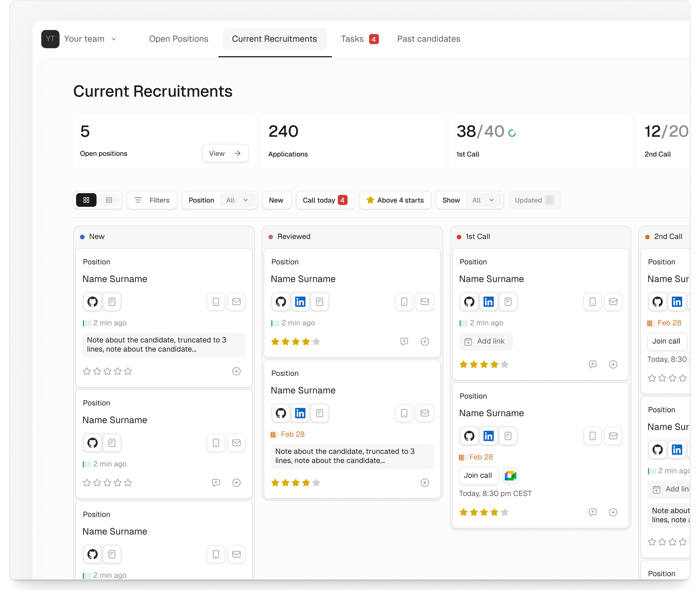Viewport: 700px width, 590px height.
Task: Open the 38/40 1st Call stat card
Action: [x=541, y=141]
